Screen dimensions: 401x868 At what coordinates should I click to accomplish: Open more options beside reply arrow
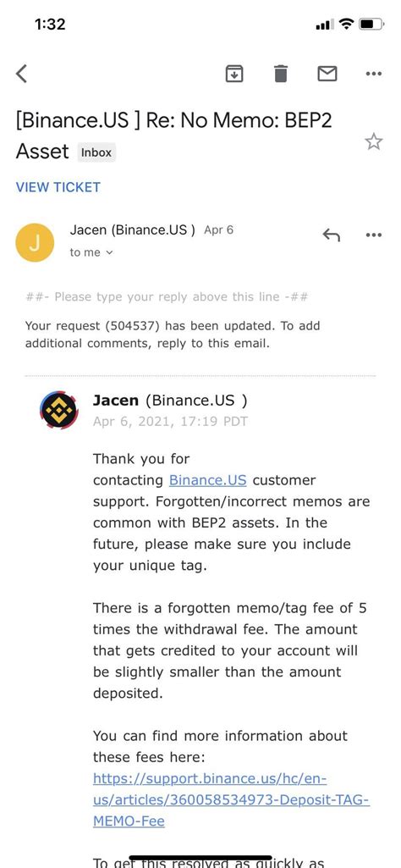[374, 235]
